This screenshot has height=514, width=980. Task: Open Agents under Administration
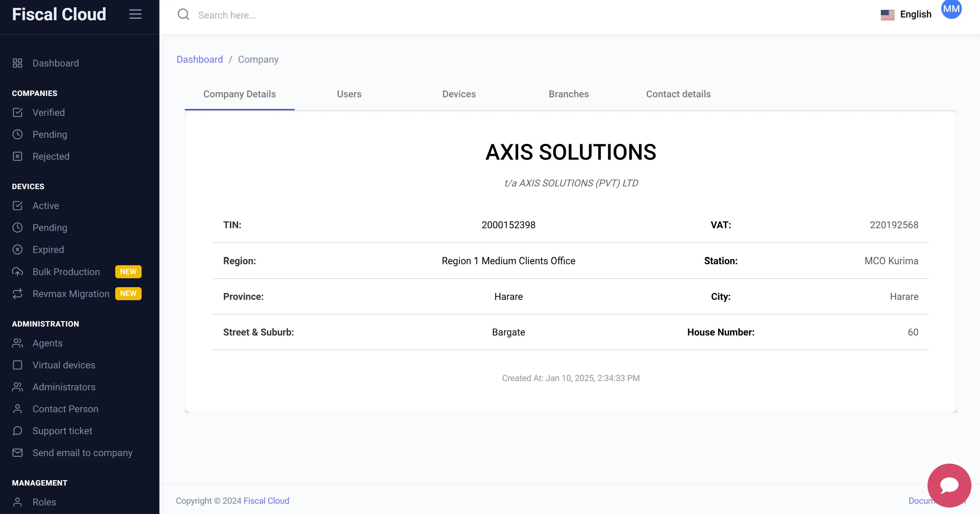point(47,343)
